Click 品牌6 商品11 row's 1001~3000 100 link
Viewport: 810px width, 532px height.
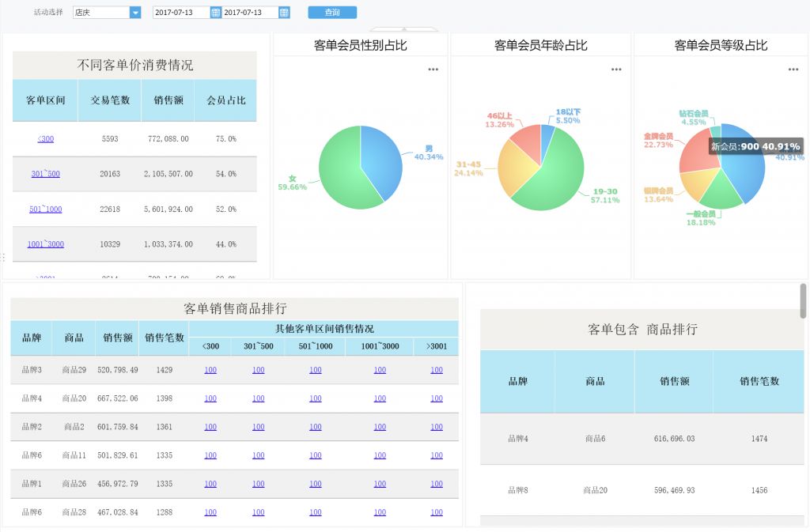pos(380,455)
